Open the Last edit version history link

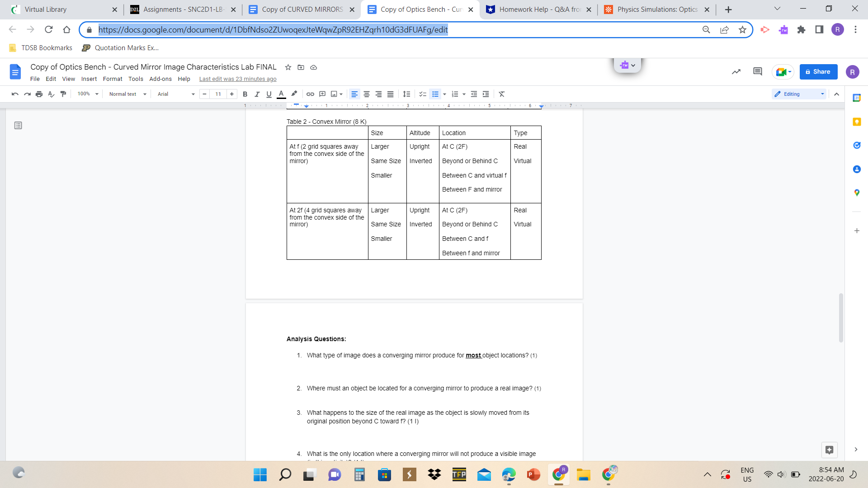pos(238,79)
